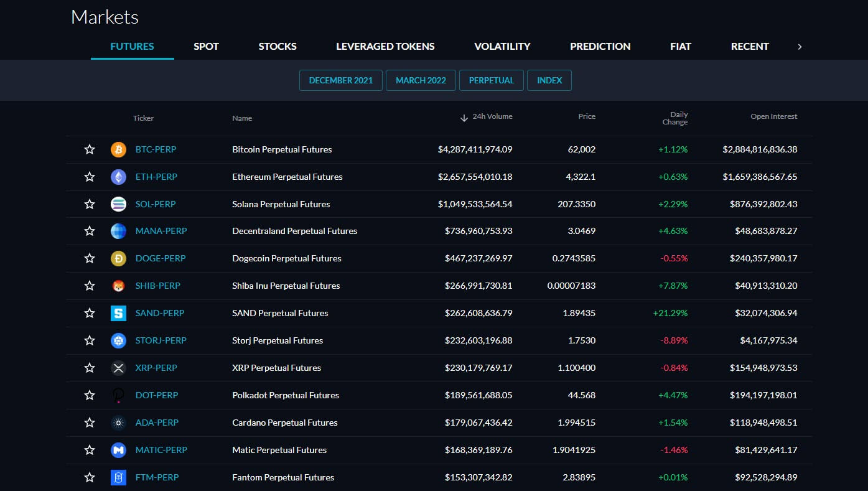The height and width of the screenshot is (491, 868).
Task: Open the ETH-PERP ticker link
Action: (156, 177)
